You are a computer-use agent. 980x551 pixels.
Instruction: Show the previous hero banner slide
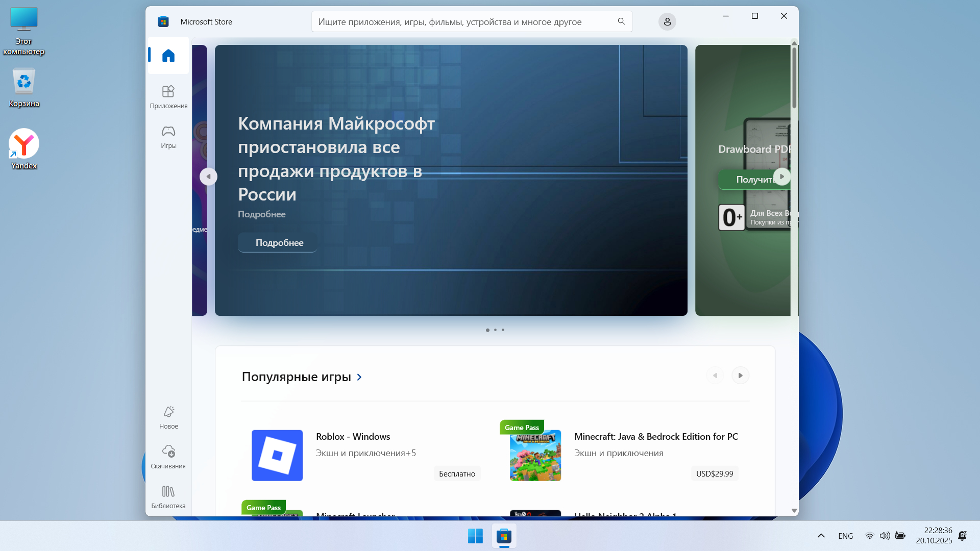pos(208,177)
